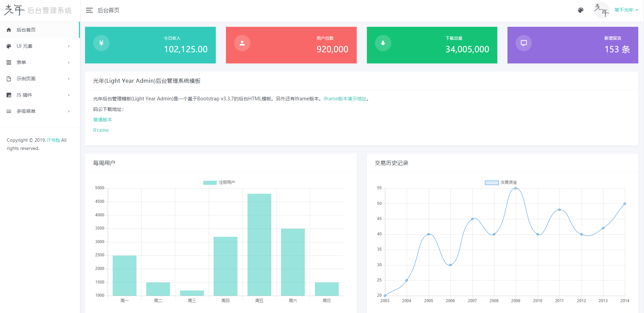This screenshot has width=644, height=313.
Task: Toggle the 注册用户 legend swatch
Action: pyautogui.click(x=210, y=183)
